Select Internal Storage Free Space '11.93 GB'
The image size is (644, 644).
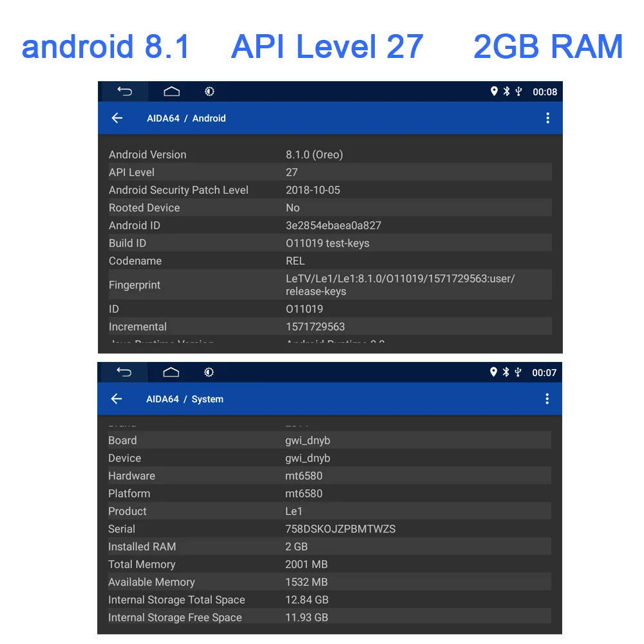pyautogui.click(x=307, y=618)
